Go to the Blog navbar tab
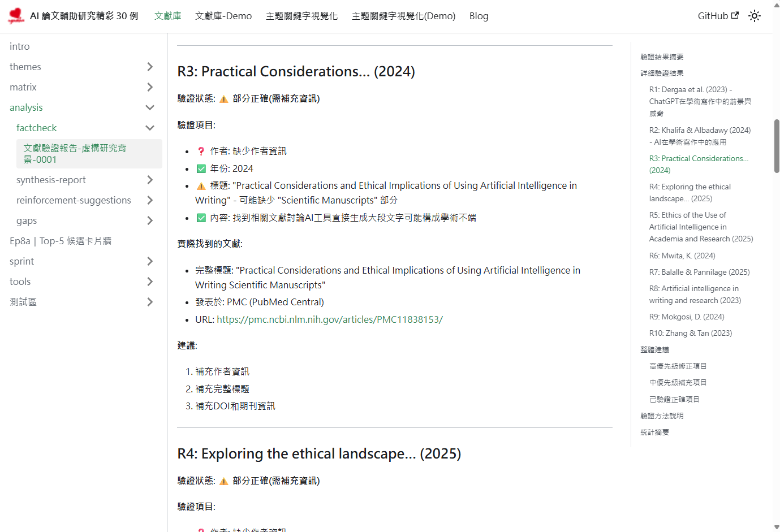Image resolution: width=780 pixels, height=532 pixels. click(x=479, y=16)
